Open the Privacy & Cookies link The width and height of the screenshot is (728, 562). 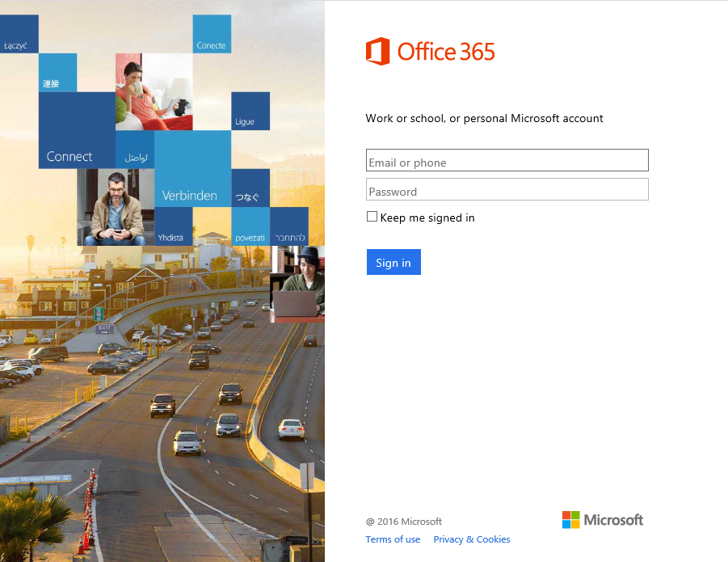tap(472, 539)
